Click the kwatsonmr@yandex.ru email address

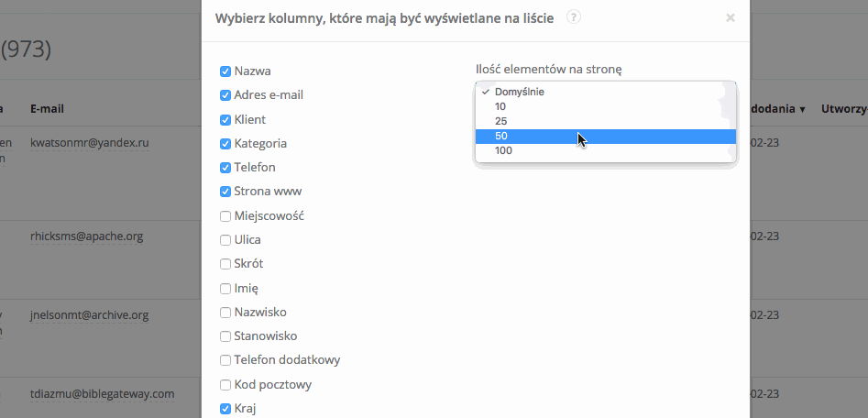point(89,143)
